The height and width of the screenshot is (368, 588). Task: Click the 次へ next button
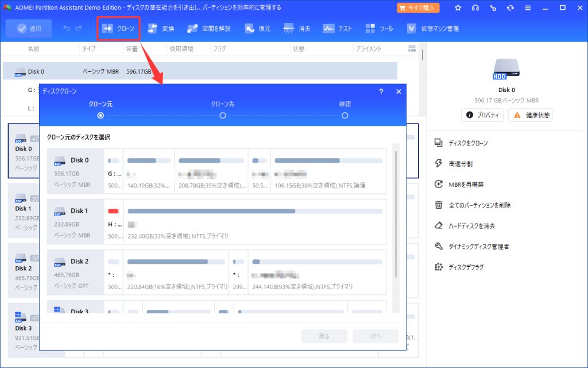(x=376, y=336)
